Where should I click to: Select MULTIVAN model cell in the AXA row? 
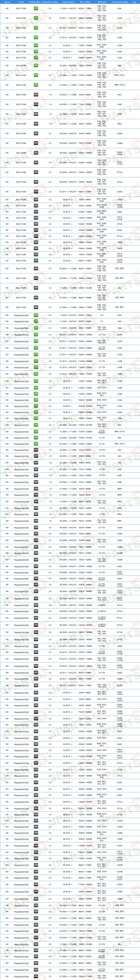coord(21,8)
